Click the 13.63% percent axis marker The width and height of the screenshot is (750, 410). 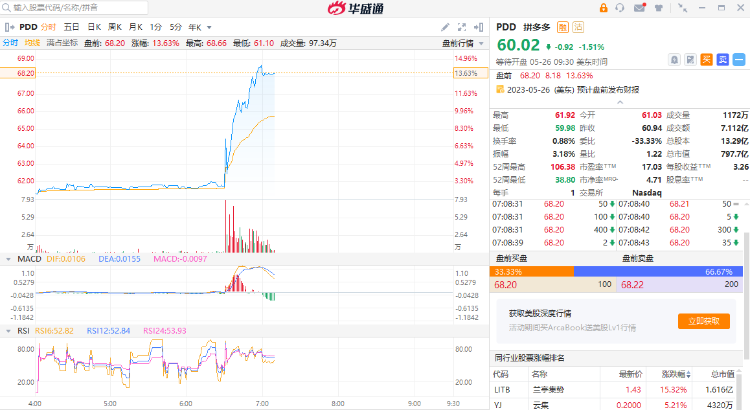(x=470, y=73)
